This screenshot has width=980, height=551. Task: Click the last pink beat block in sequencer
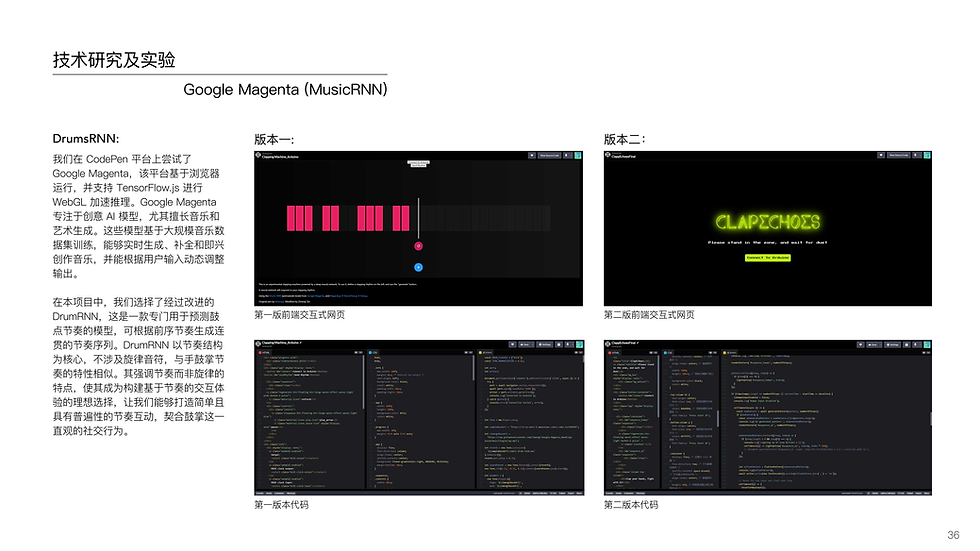406,219
